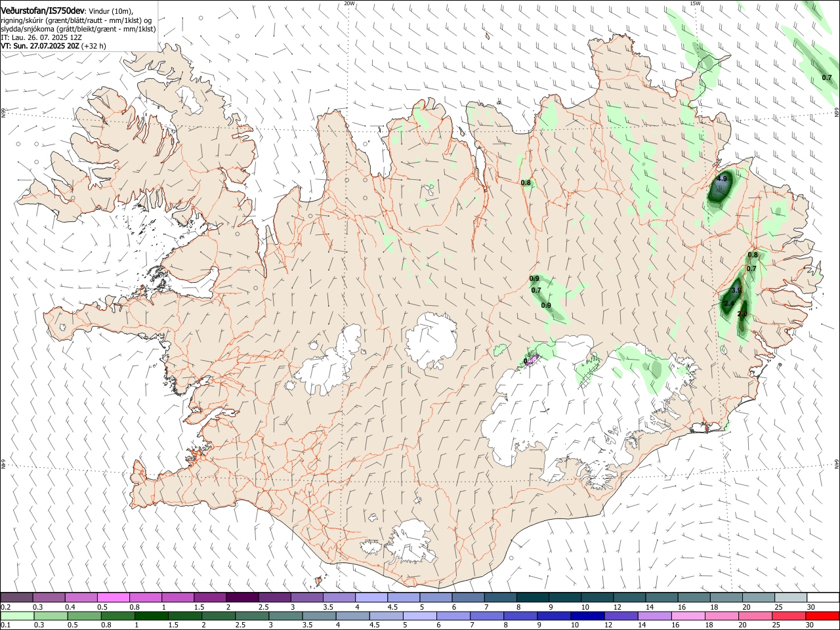Select the 3.9 precipitation value in east Iceland
The width and height of the screenshot is (840, 630).
click(x=736, y=290)
